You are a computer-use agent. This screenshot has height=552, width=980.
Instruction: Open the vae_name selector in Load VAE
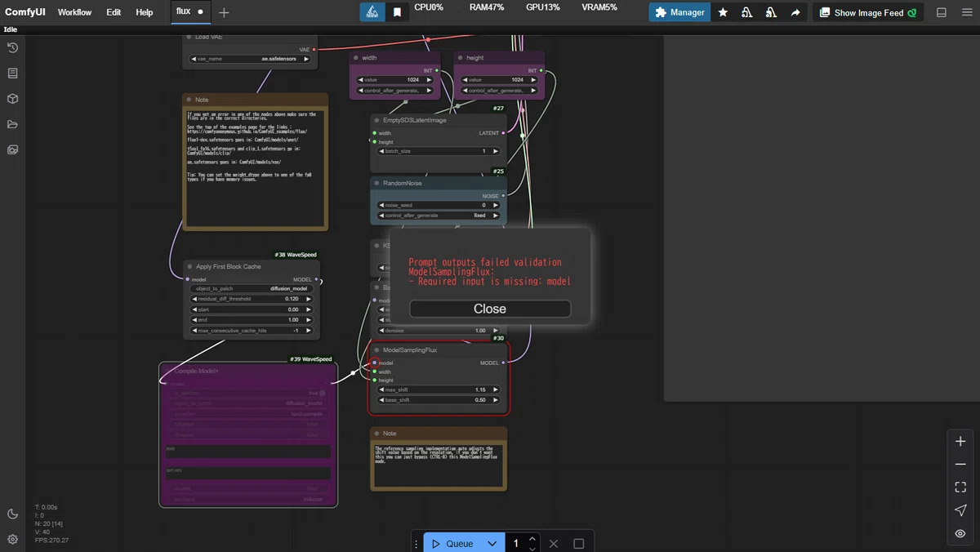(250, 59)
